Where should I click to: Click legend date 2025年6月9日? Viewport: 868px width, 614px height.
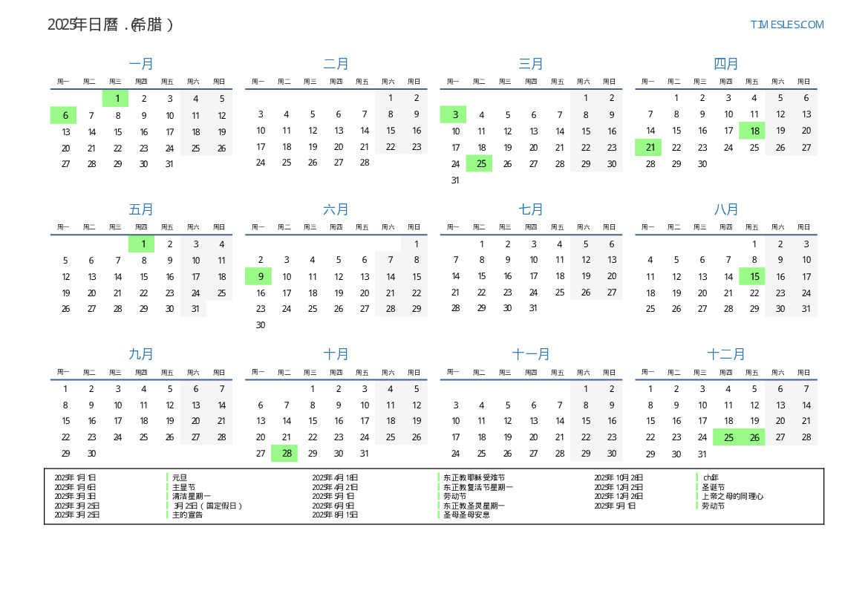(333, 506)
